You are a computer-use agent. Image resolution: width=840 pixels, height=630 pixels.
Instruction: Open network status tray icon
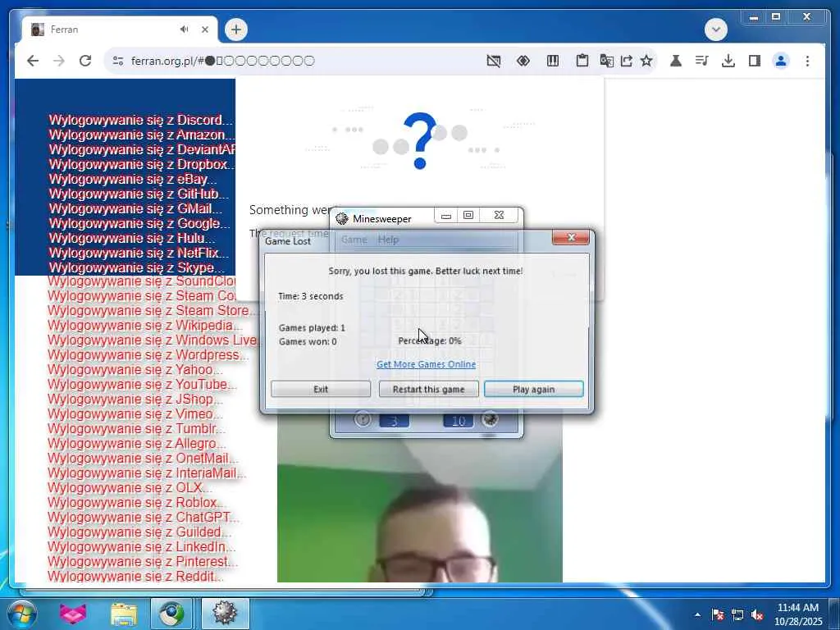pos(737,615)
